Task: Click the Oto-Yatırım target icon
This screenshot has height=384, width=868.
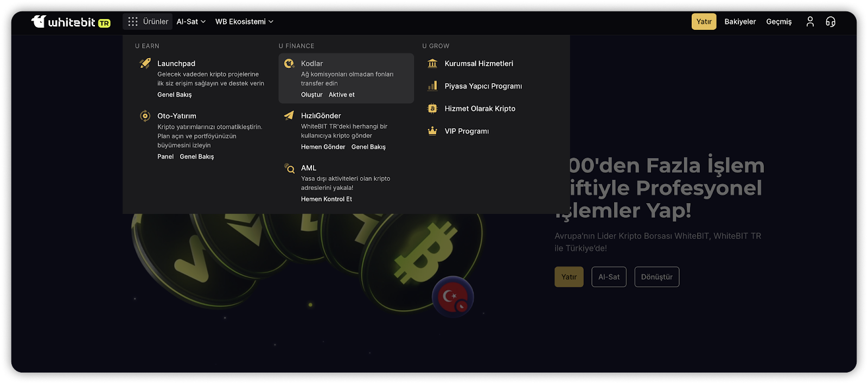Action: [145, 116]
